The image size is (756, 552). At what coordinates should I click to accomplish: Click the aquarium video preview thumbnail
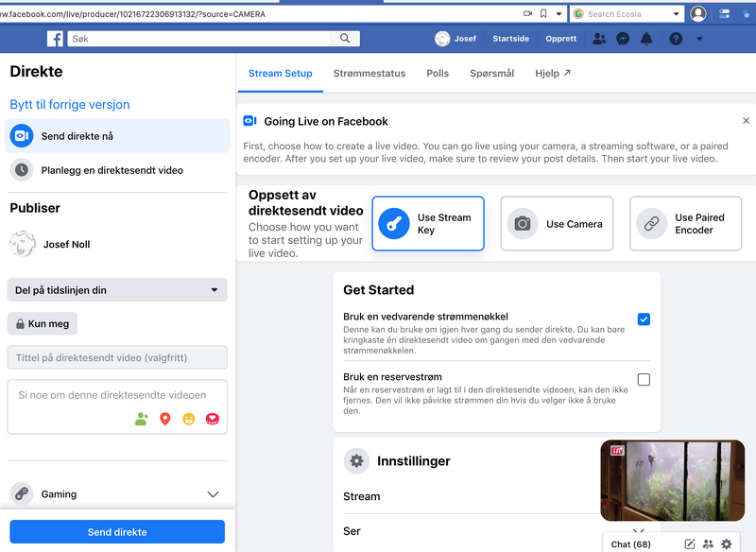(x=673, y=480)
